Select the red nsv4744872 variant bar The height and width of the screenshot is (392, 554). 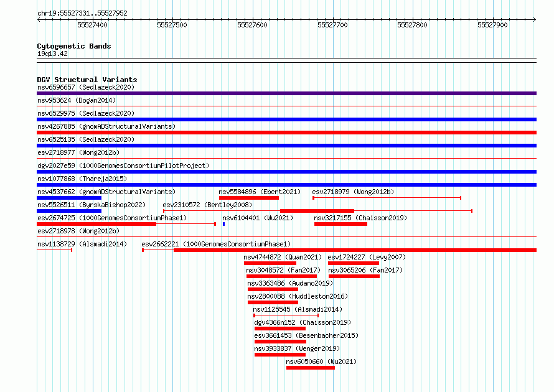coord(270,263)
